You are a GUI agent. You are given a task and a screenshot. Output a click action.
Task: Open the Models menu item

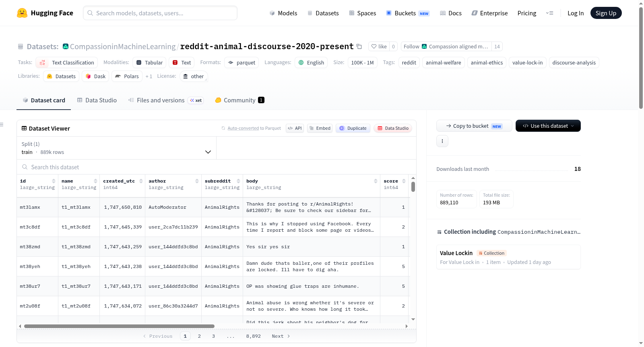click(x=283, y=13)
